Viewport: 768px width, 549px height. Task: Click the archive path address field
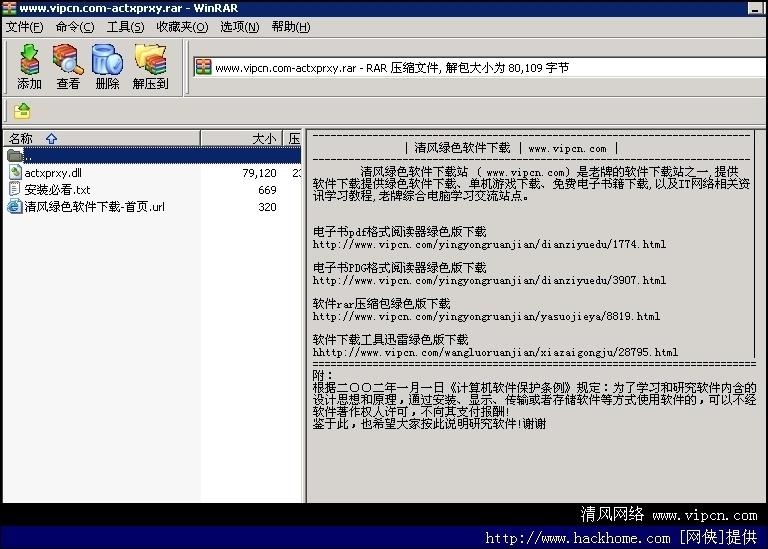[x=480, y=68]
